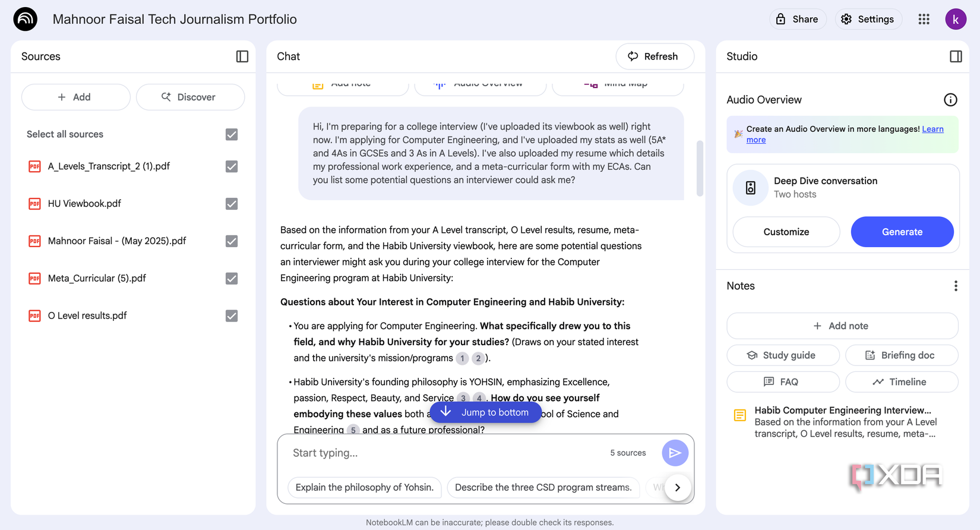Click the Refresh chat button
The width and height of the screenshot is (980, 530).
click(x=655, y=56)
